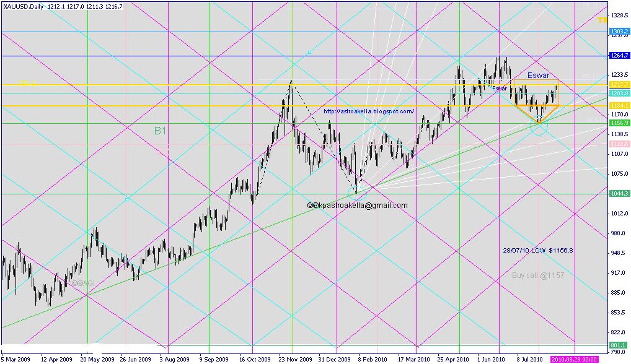
Task: Click the '26 Jun 2009' date label
Action: pyautogui.click(x=135, y=359)
